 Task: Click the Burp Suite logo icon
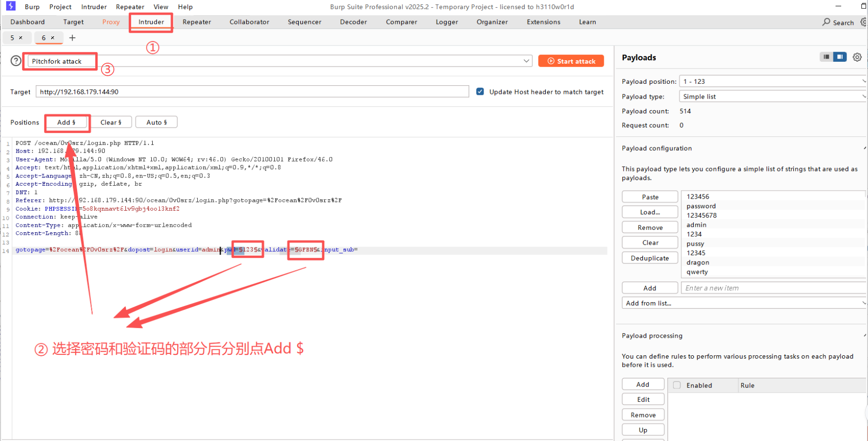(11, 6)
